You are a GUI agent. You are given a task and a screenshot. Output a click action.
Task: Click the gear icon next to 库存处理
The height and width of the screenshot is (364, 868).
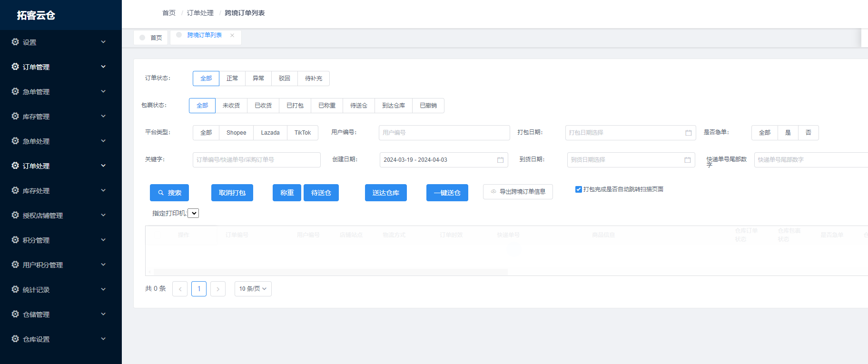(15, 190)
